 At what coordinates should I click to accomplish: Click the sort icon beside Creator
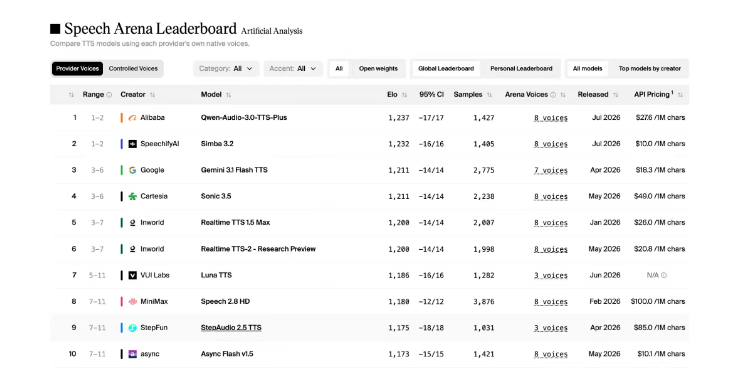pos(152,95)
